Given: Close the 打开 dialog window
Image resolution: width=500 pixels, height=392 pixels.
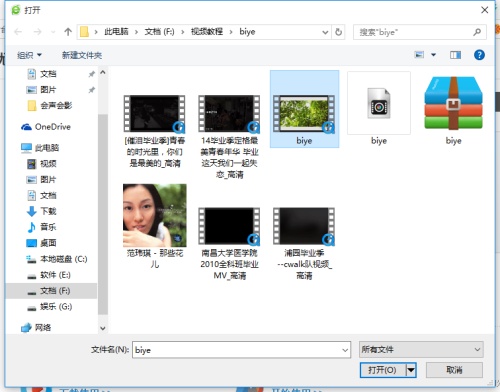Looking at the screenshot, I should click(x=485, y=10).
